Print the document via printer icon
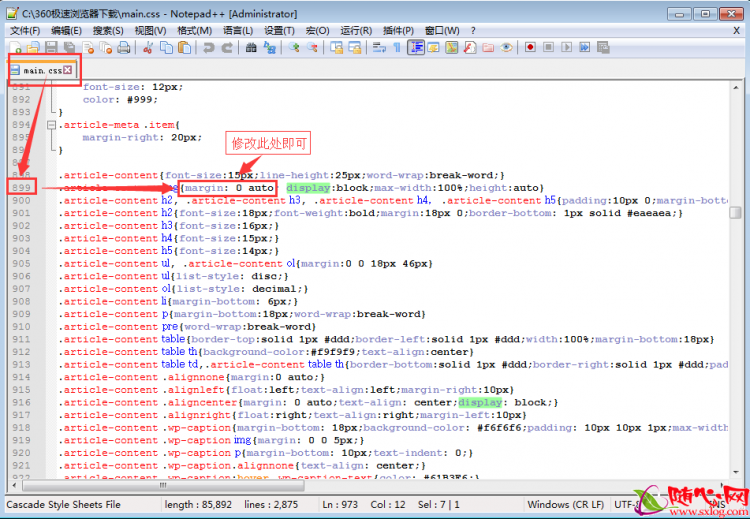 (124, 47)
